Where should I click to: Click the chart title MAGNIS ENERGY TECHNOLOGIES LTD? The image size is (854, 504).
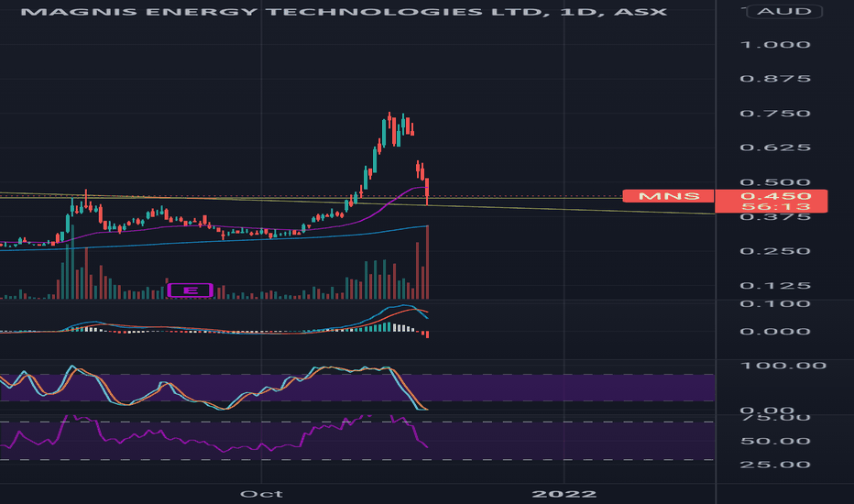click(283, 11)
